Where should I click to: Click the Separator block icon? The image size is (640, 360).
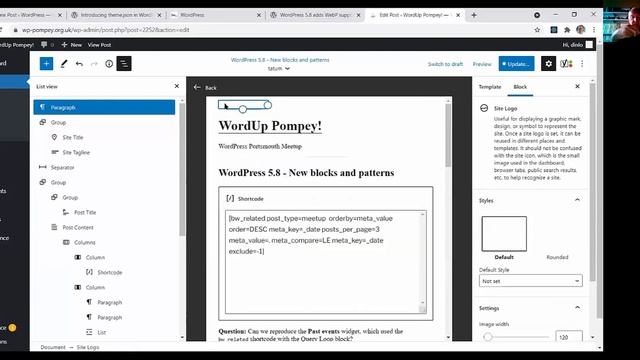pyautogui.click(x=42, y=167)
